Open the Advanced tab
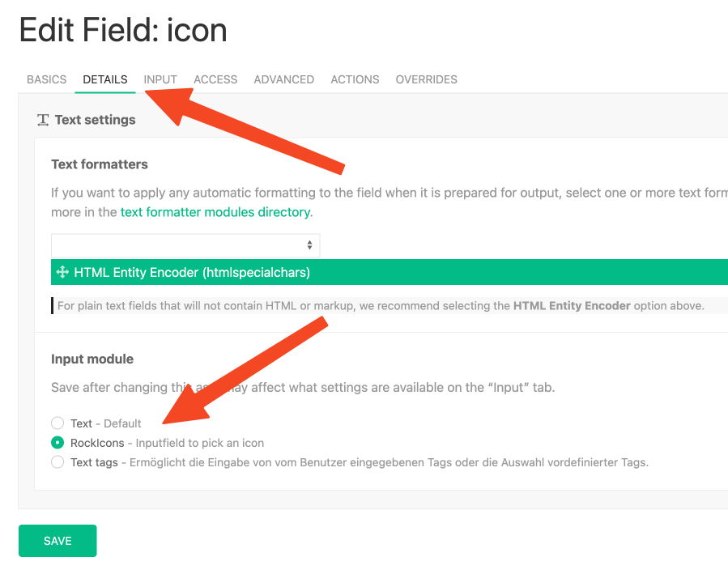The width and height of the screenshot is (728, 574). click(x=283, y=79)
